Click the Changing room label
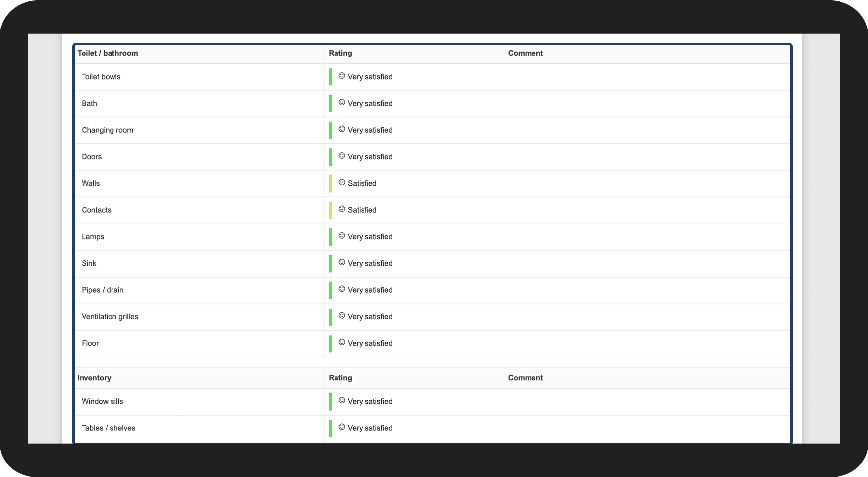This screenshot has width=868, height=477. tap(108, 130)
